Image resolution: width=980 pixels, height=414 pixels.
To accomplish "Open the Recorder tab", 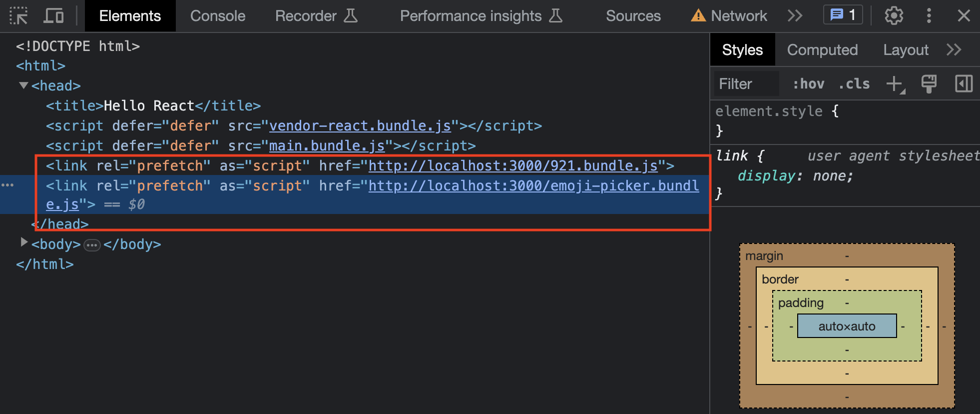I will (x=316, y=15).
